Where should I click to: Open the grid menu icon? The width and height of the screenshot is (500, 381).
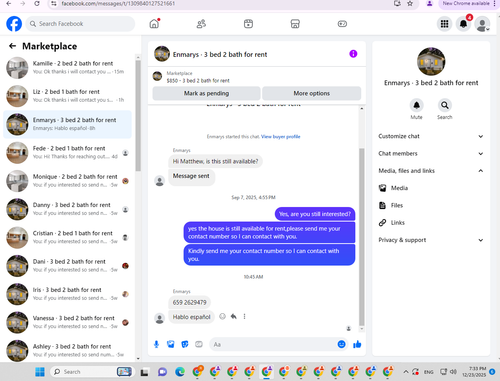click(444, 24)
